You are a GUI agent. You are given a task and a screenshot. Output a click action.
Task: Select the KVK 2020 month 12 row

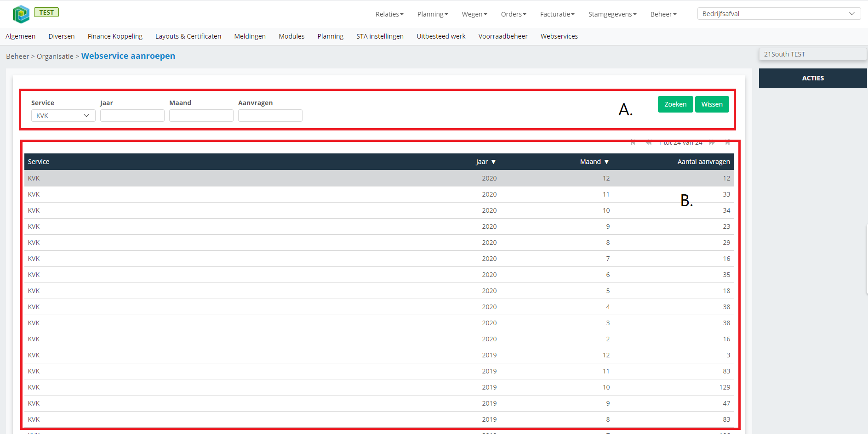(x=379, y=178)
